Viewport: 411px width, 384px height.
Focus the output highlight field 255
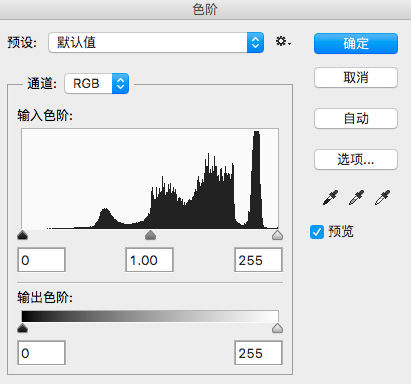pyautogui.click(x=258, y=353)
